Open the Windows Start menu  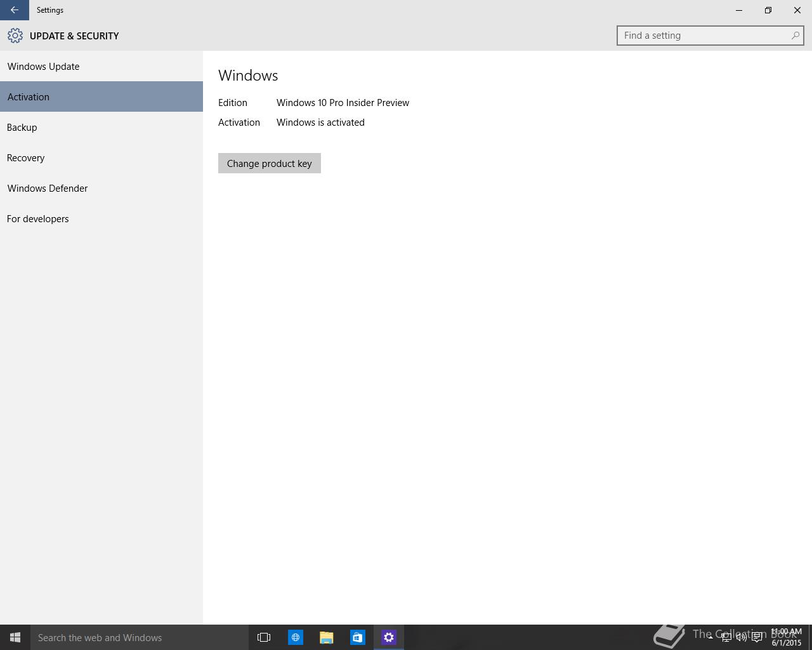(x=15, y=637)
